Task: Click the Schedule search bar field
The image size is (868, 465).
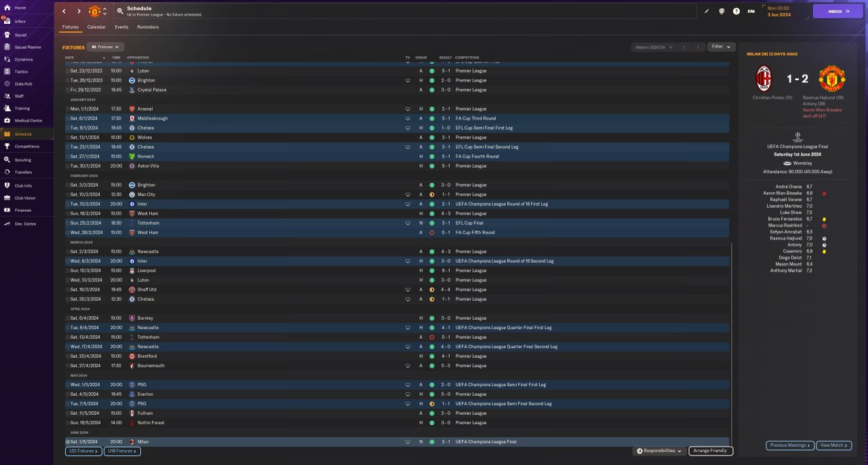Action: coord(406,12)
